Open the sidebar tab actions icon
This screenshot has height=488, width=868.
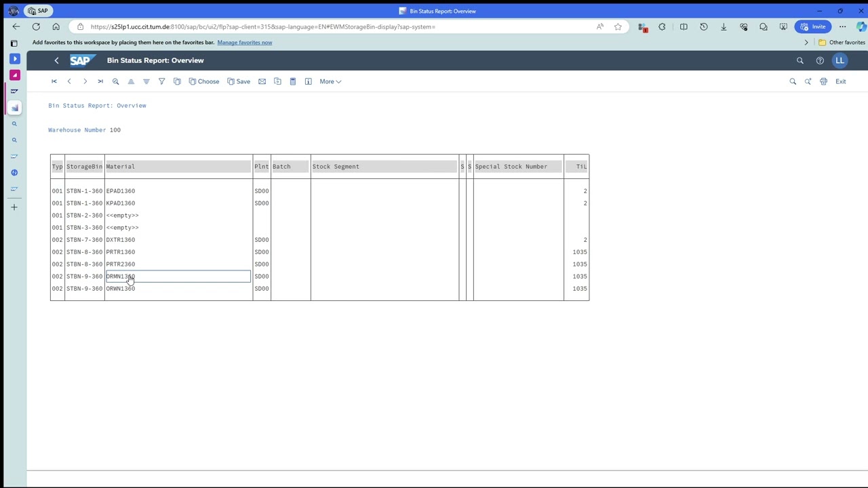[14, 43]
